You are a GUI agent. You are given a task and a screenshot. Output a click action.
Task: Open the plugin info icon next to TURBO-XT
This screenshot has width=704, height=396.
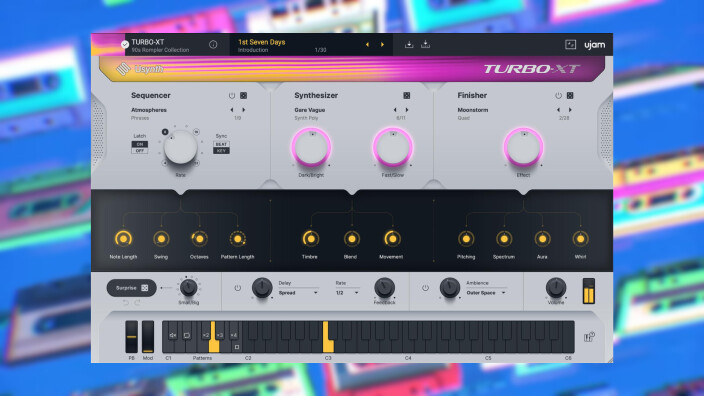pos(213,44)
